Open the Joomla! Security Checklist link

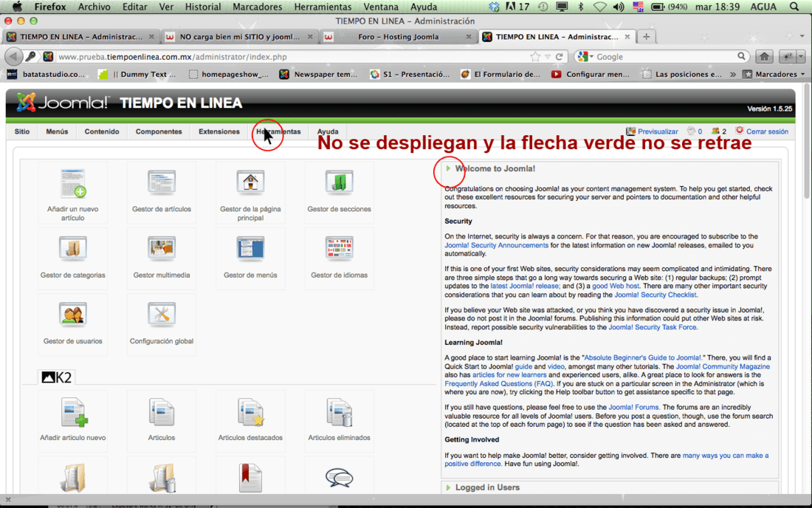[x=655, y=295]
